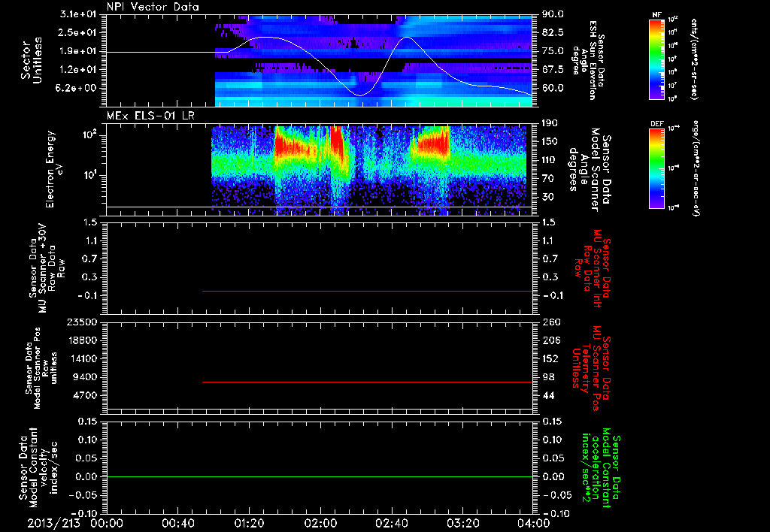Click the "DEF" label above color bar
Image resolution: width=770 pixels, height=532 pixels.
tap(656, 124)
